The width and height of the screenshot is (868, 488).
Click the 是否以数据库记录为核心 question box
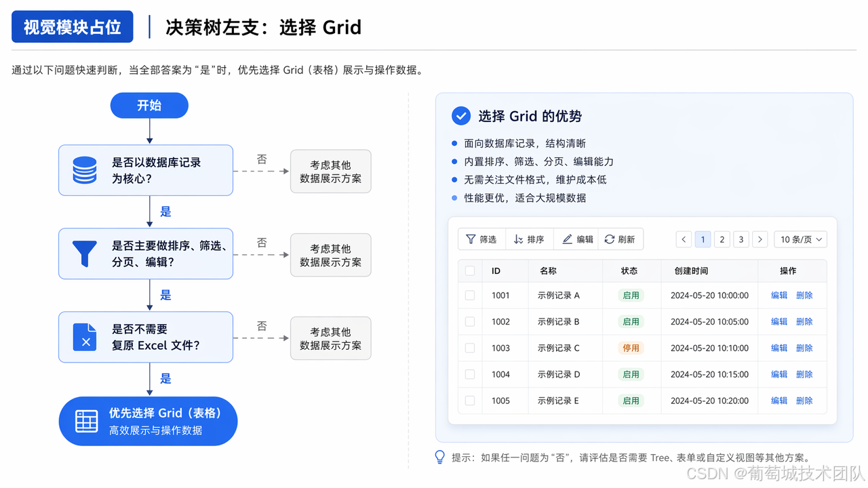(146, 170)
